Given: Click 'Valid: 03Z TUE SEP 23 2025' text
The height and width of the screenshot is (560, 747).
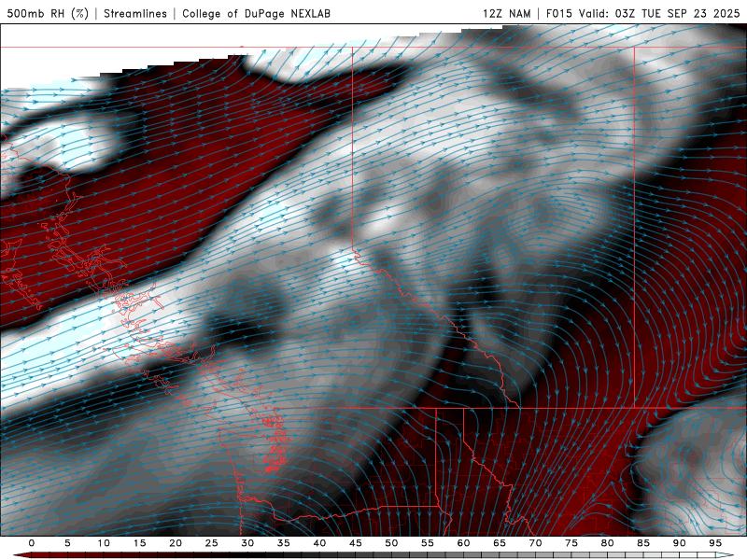Looking at the screenshot, I should [x=659, y=13].
